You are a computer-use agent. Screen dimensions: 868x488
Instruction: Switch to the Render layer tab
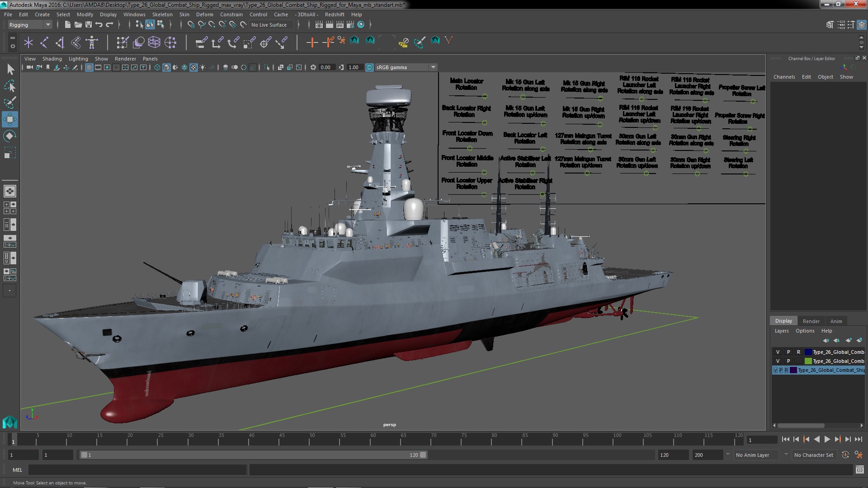tap(811, 321)
